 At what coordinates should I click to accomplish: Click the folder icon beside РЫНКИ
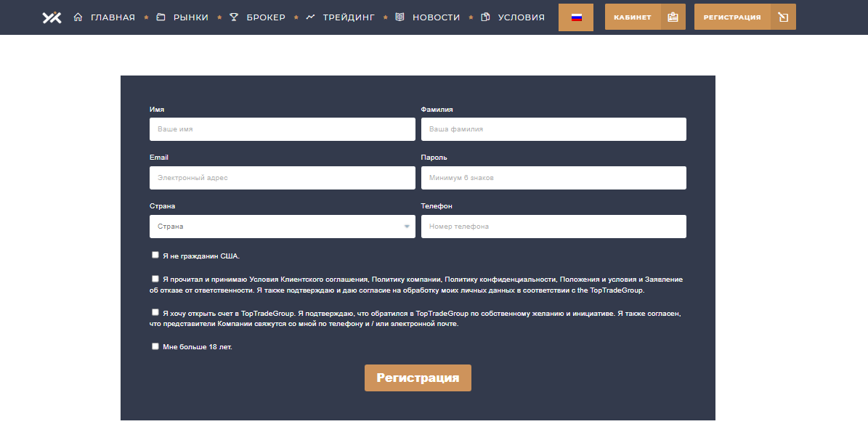click(161, 17)
